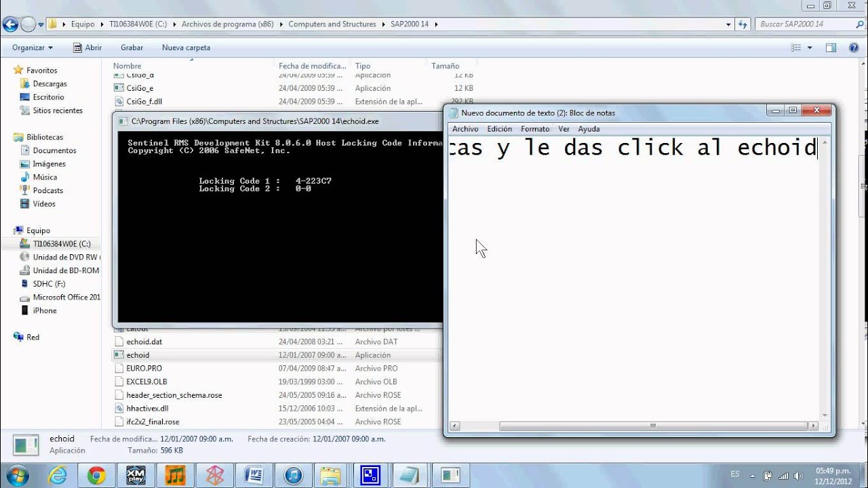
Task: Open Ayuda menu in Bloc de notas
Action: pyautogui.click(x=589, y=129)
